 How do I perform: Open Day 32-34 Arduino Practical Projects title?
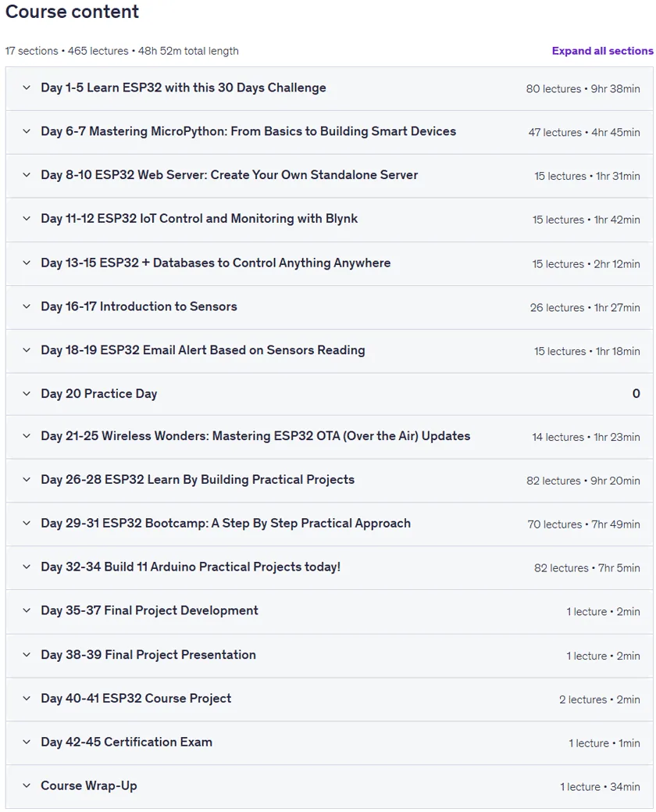191,567
